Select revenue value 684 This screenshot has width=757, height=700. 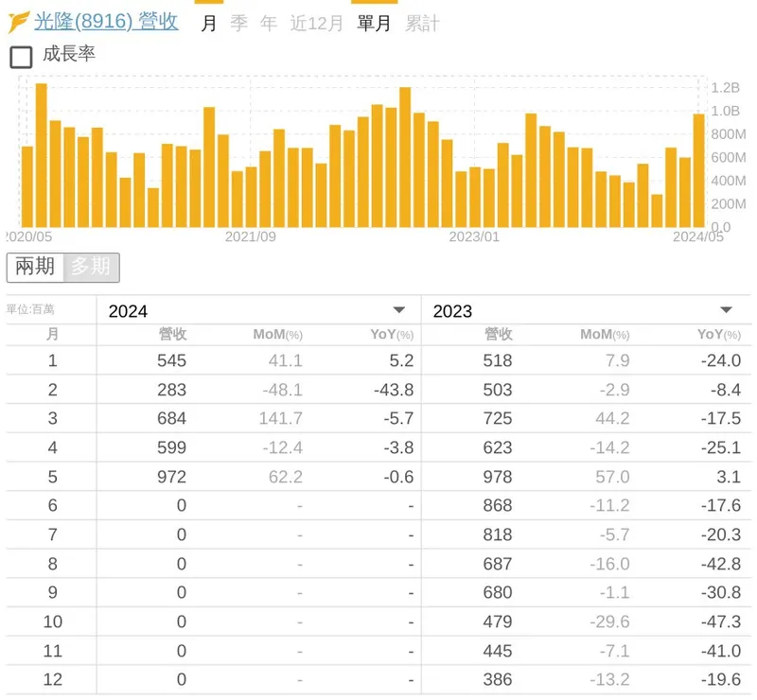click(172, 418)
